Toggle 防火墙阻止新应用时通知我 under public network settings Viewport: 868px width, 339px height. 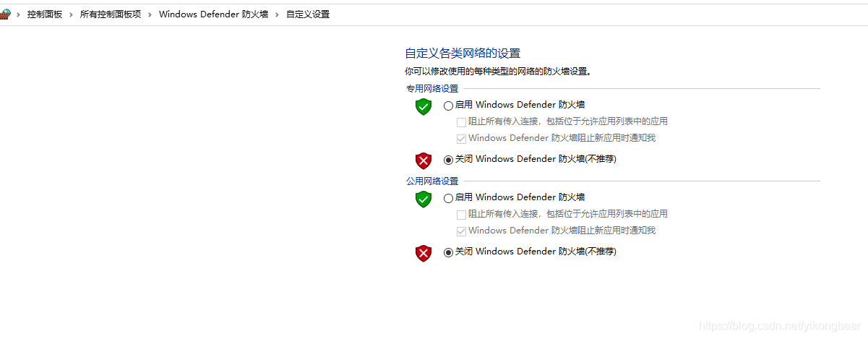tap(461, 231)
